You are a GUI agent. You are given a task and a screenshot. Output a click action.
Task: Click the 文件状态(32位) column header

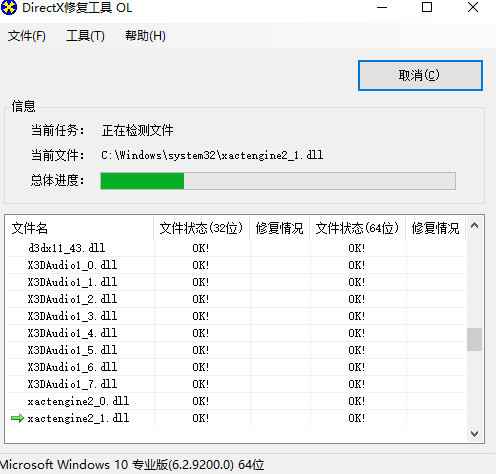[x=202, y=228]
